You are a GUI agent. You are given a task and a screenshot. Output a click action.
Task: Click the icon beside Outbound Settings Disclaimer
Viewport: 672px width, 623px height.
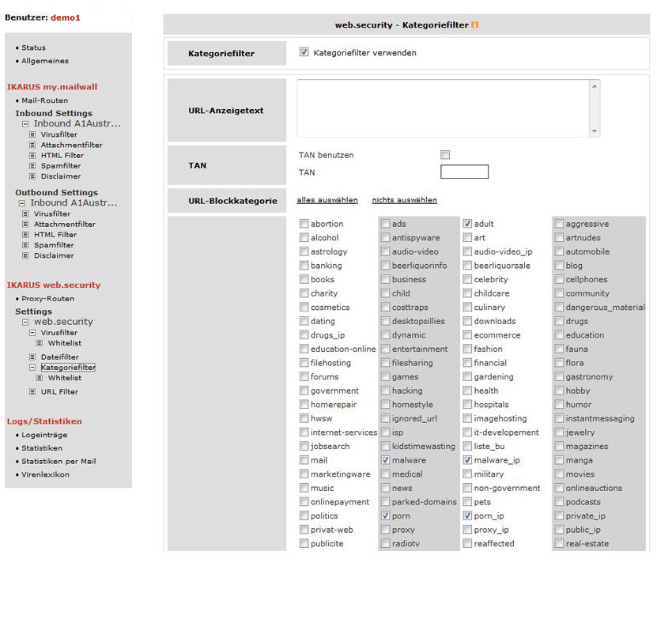tap(25, 256)
